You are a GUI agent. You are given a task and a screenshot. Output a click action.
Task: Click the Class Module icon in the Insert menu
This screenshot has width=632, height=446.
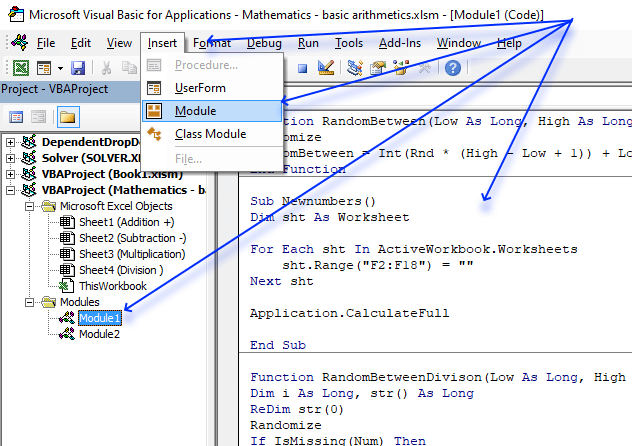click(154, 134)
